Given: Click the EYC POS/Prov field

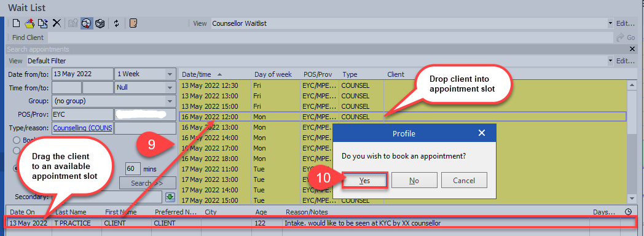Looking at the screenshot, I should [x=82, y=114].
